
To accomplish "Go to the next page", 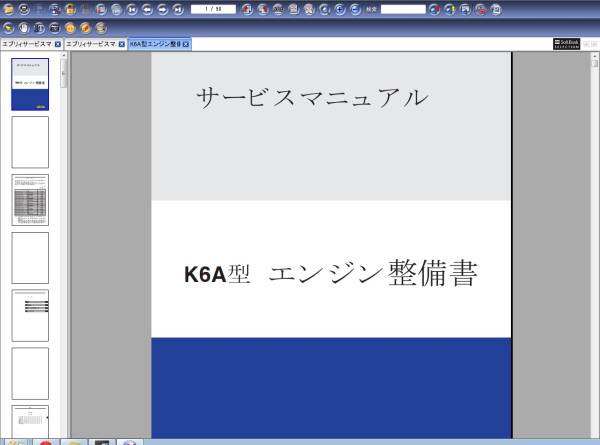I will (x=163, y=9).
